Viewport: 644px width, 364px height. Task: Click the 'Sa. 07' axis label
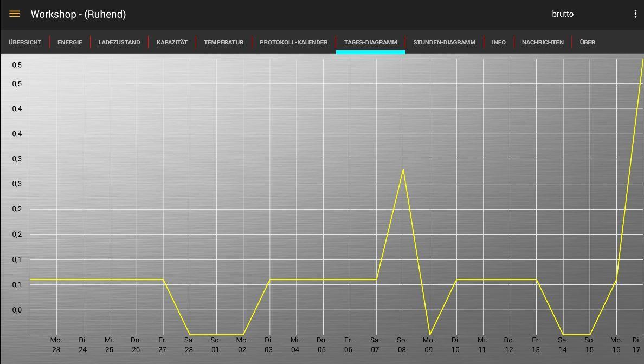[375, 344]
